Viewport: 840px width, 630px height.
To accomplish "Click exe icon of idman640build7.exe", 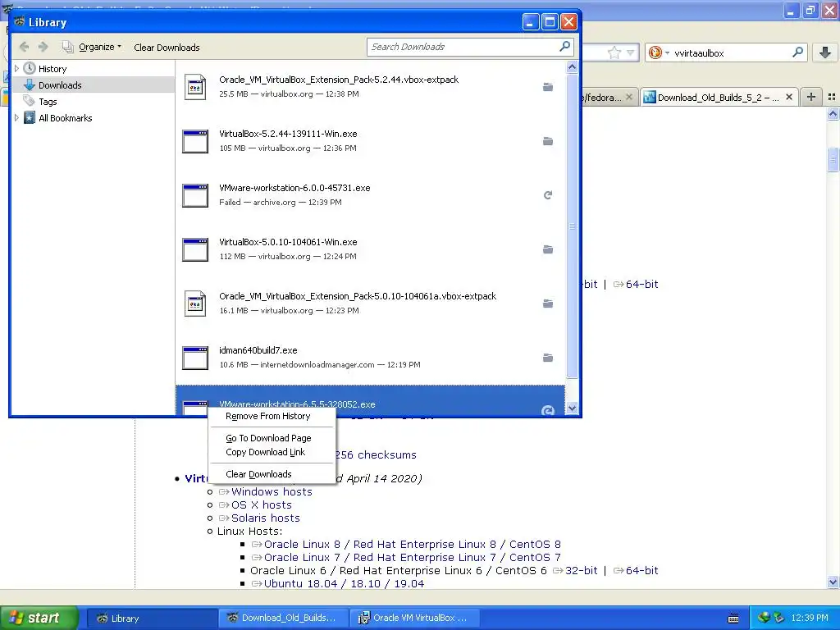I will tap(195, 358).
